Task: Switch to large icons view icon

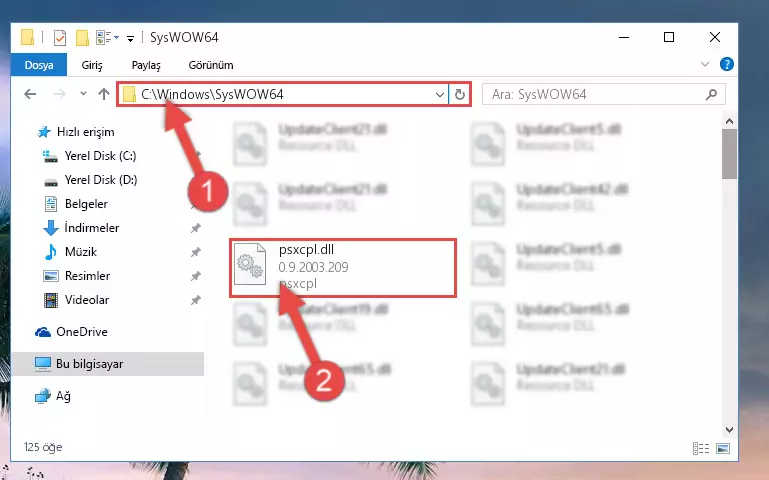Action: click(x=722, y=448)
